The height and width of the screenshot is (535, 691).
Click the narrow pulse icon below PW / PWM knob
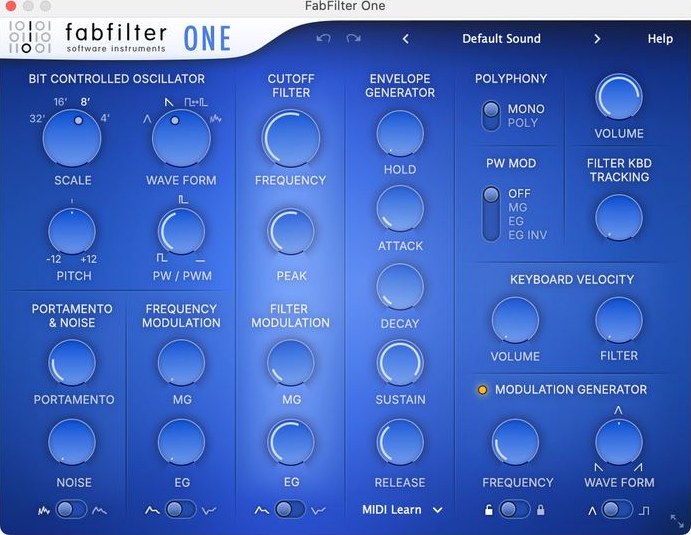coord(162,257)
